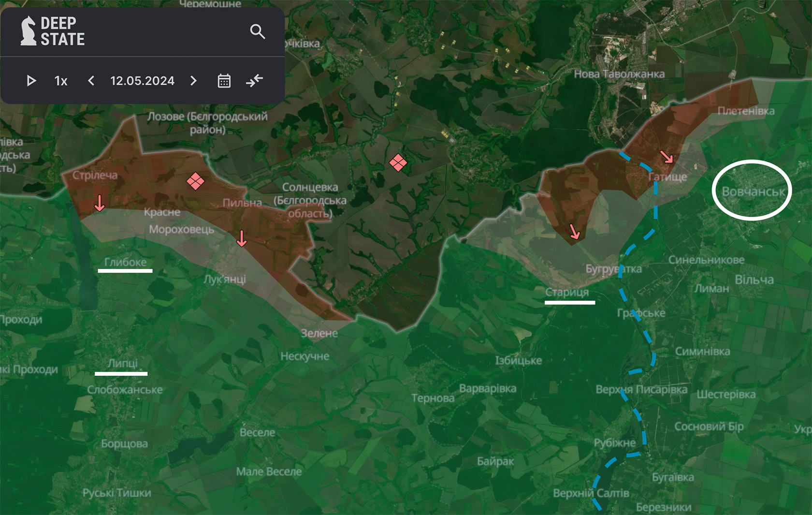Click unit diamond marker near Солнцевка
812x515 pixels.
(x=398, y=163)
